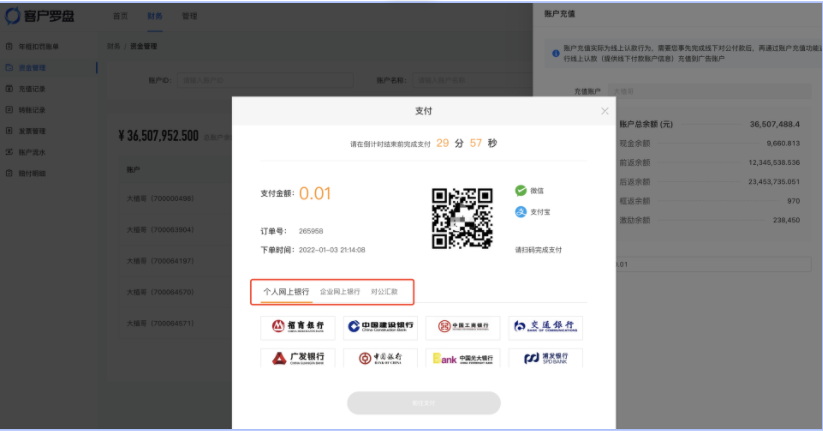This screenshot has height=431, width=823.
Task: Open the 财务 top menu
Action: point(155,16)
